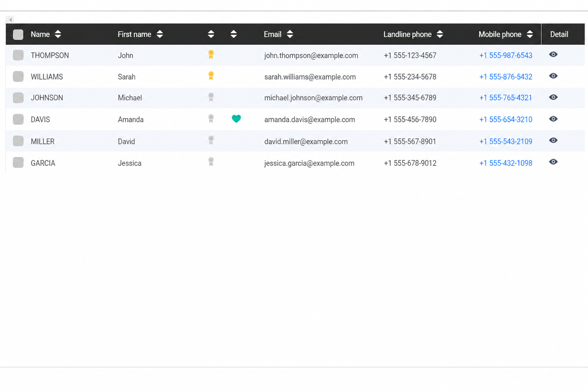Click the First name column header

click(x=134, y=34)
